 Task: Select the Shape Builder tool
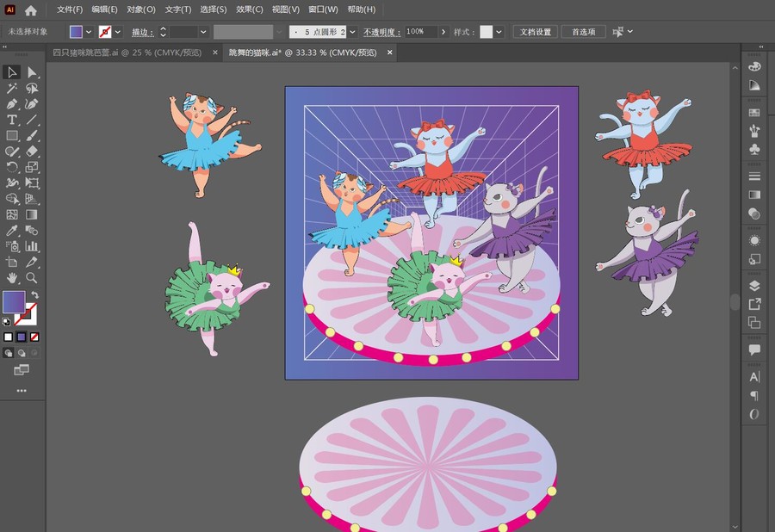[12, 199]
